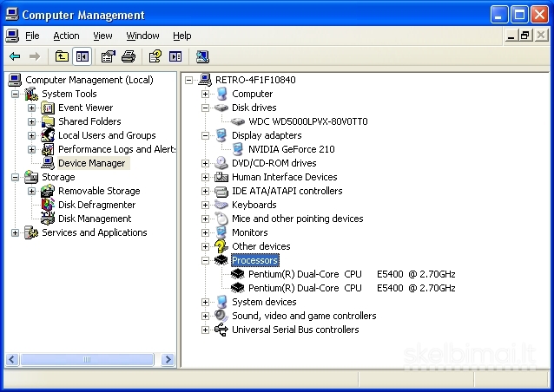
Task: Expand the Other devices node
Action: point(206,246)
